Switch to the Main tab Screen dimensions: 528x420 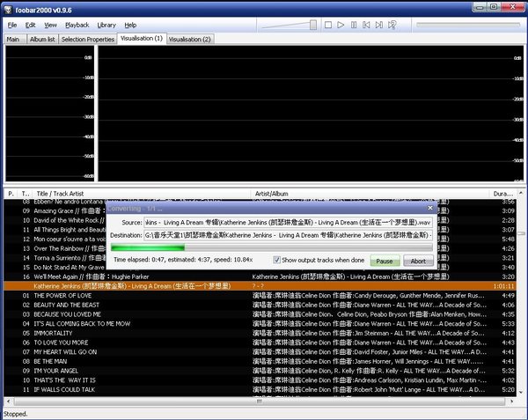(13, 40)
